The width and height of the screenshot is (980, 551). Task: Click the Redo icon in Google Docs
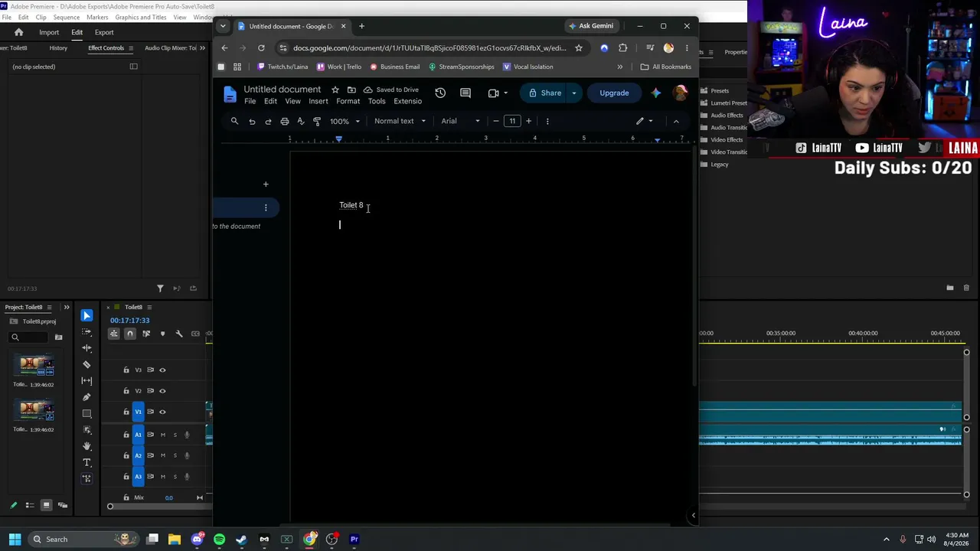coord(268,121)
